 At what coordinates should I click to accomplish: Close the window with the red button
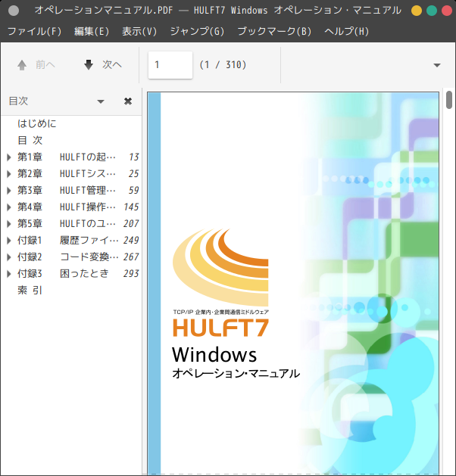pyautogui.click(x=446, y=11)
